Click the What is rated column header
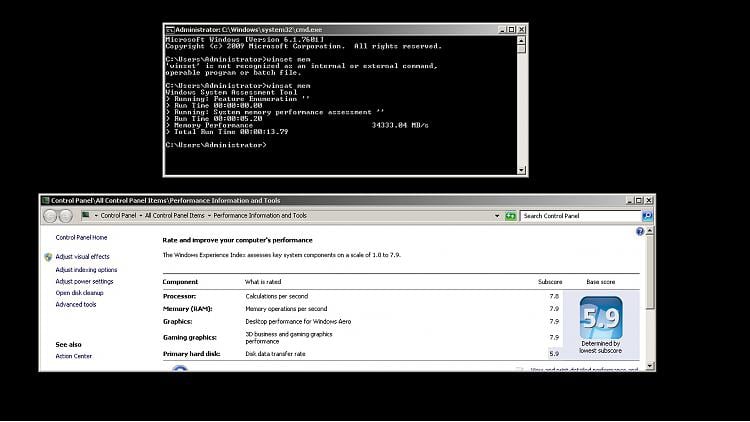This screenshot has height=422, width=750. [263, 282]
